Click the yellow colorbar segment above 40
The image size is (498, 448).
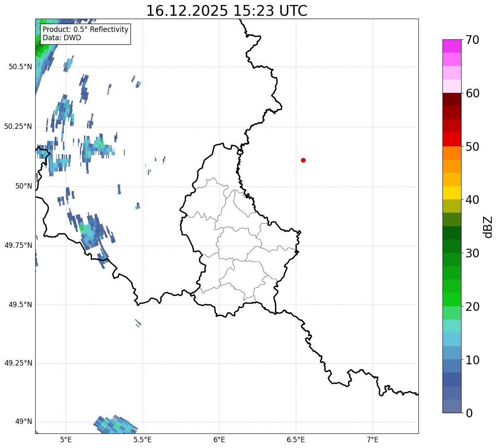pos(452,193)
